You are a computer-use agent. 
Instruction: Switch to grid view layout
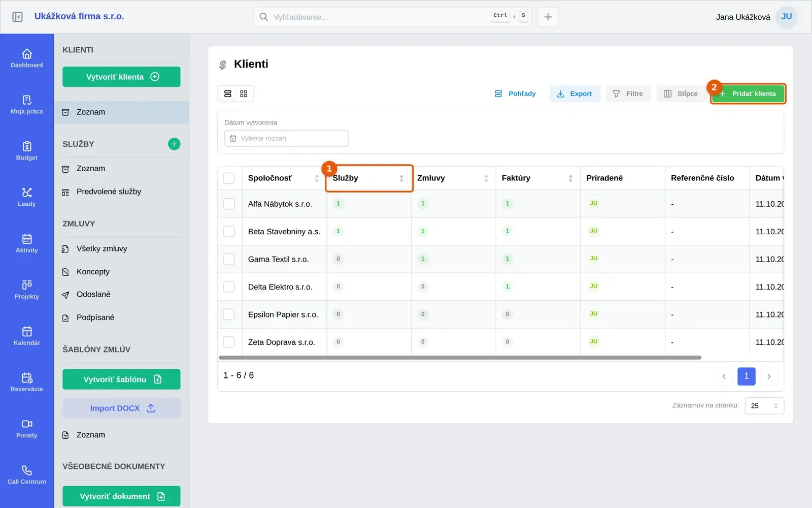coord(244,94)
